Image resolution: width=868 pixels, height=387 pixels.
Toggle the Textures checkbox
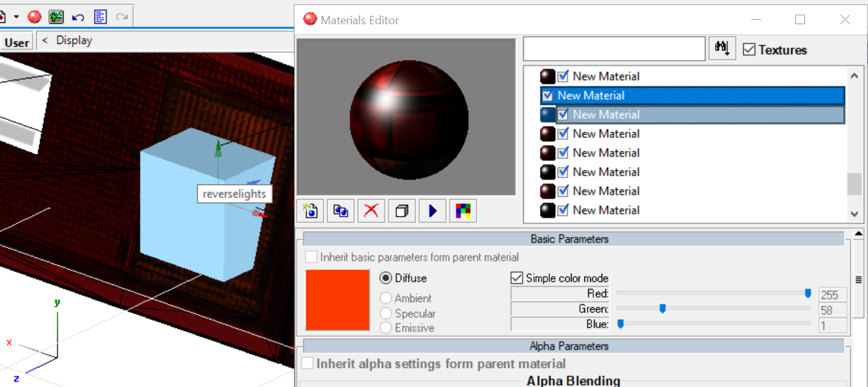pyautogui.click(x=749, y=49)
